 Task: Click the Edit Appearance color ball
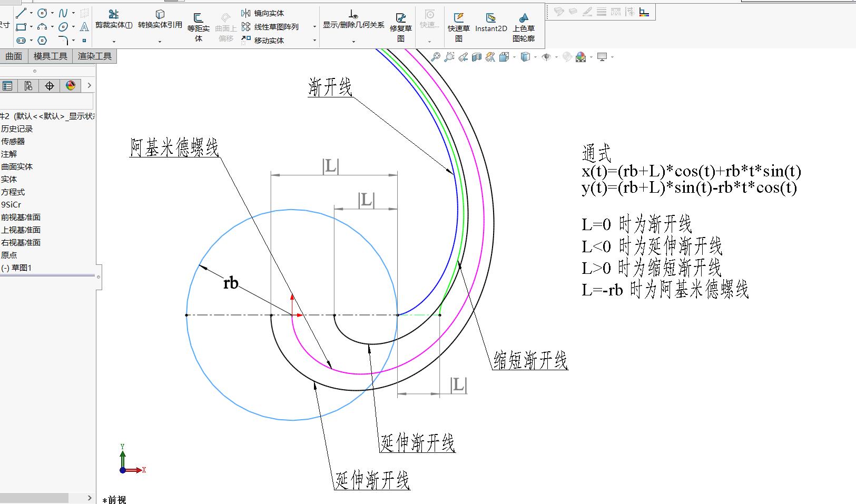(580, 56)
